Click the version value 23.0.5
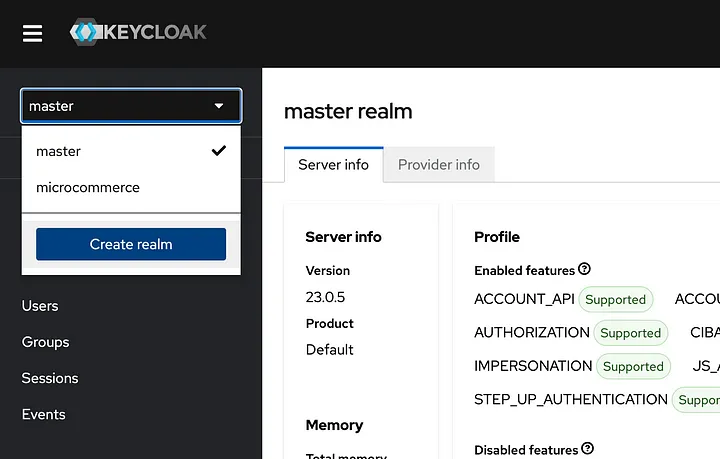 point(325,297)
